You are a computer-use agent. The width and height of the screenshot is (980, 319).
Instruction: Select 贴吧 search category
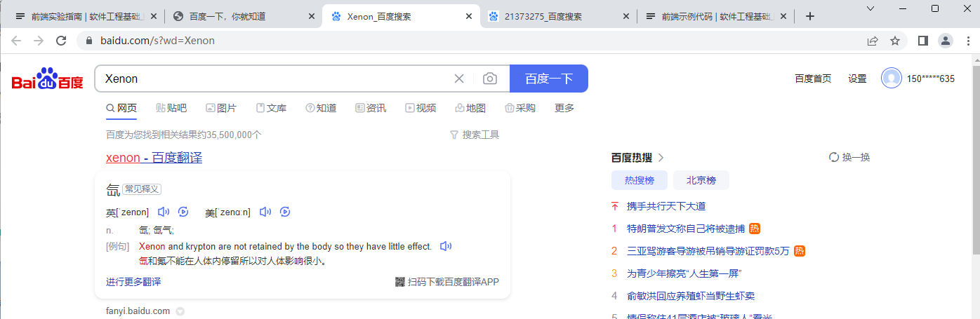click(x=171, y=108)
